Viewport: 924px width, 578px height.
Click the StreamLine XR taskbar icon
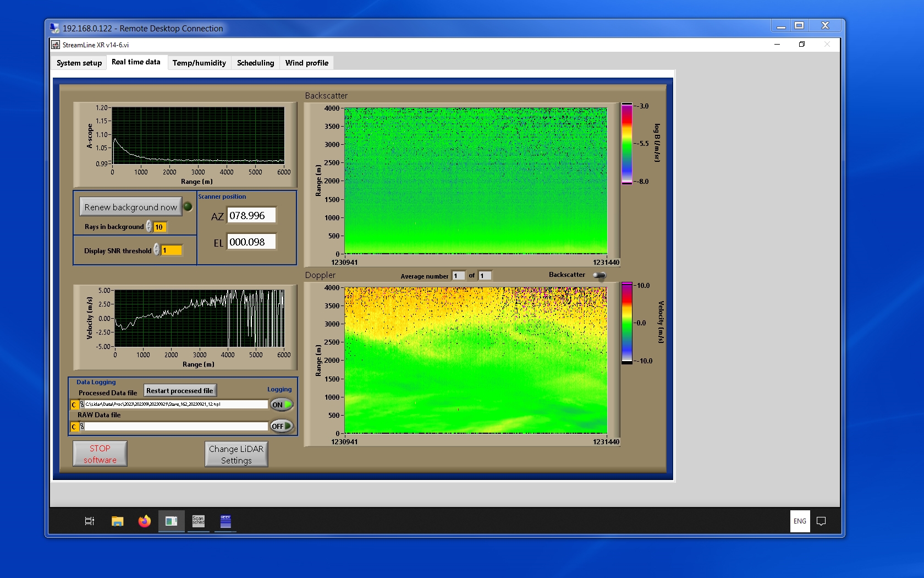point(171,521)
